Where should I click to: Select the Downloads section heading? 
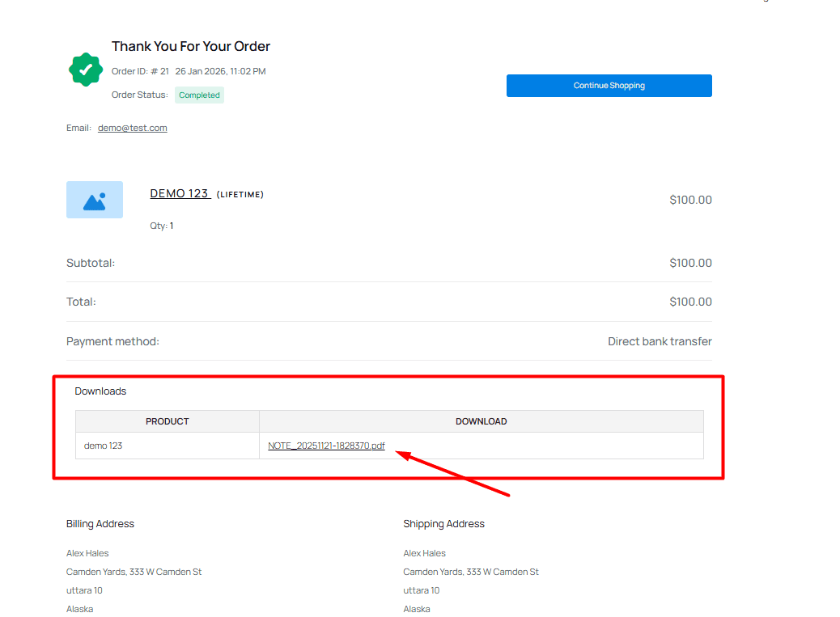pos(100,391)
